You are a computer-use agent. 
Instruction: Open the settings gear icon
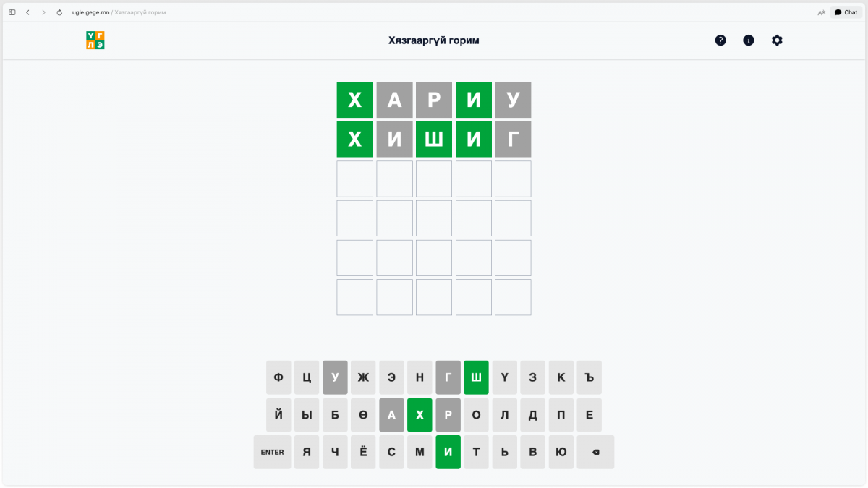tap(777, 40)
